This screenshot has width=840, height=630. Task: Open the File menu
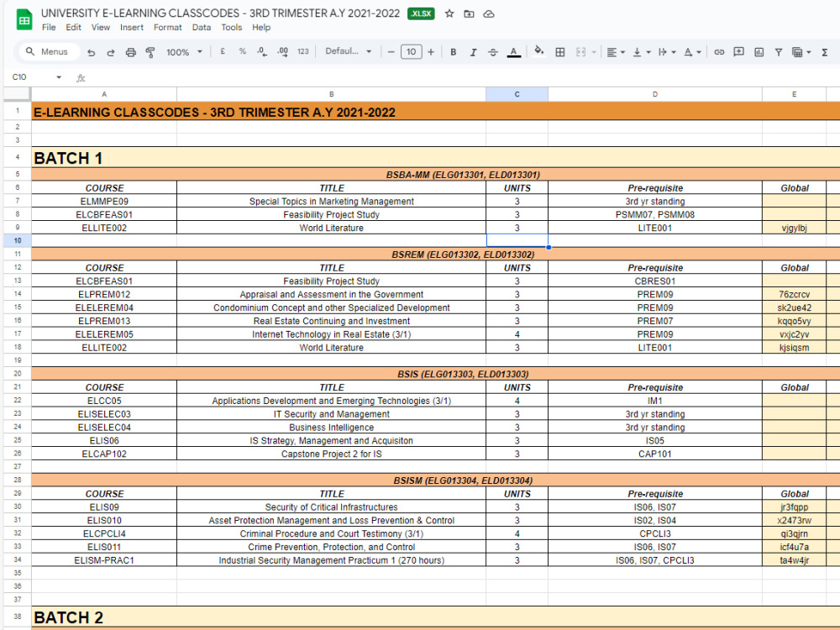[49, 28]
